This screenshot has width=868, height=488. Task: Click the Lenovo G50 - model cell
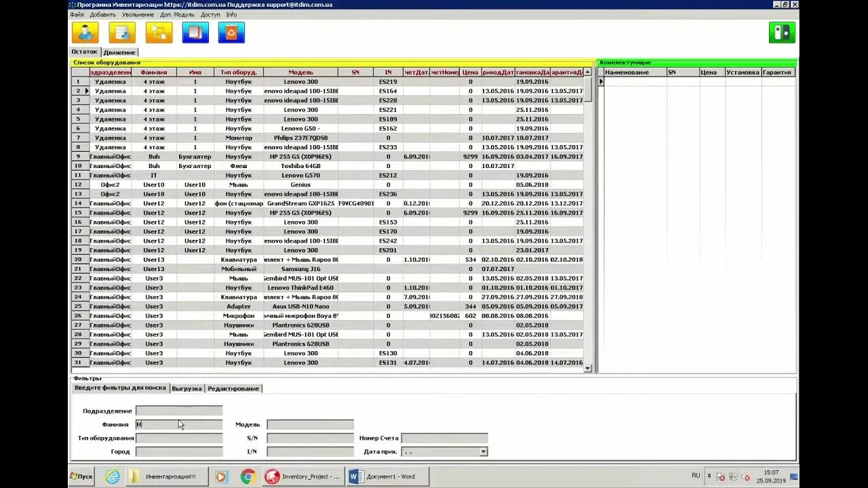tap(300, 128)
